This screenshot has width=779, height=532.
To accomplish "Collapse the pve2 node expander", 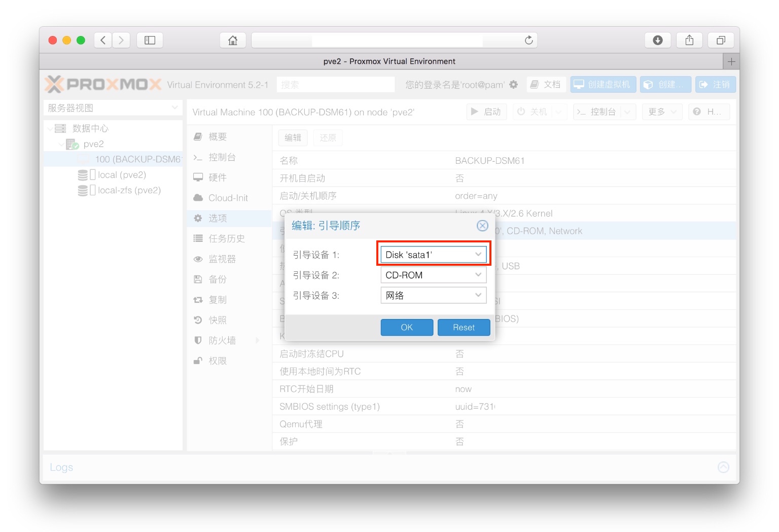I will pos(61,144).
